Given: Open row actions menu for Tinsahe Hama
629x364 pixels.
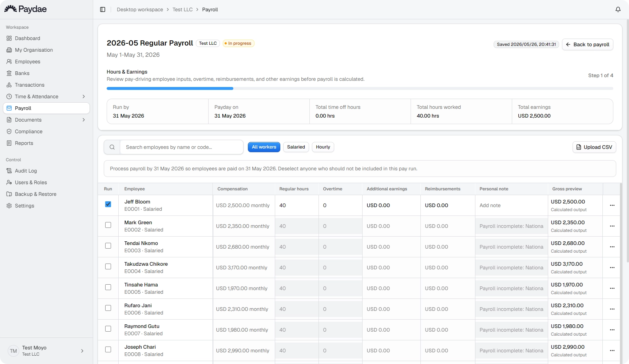Looking at the screenshot, I should pyautogui.click(x=612, y=288).
